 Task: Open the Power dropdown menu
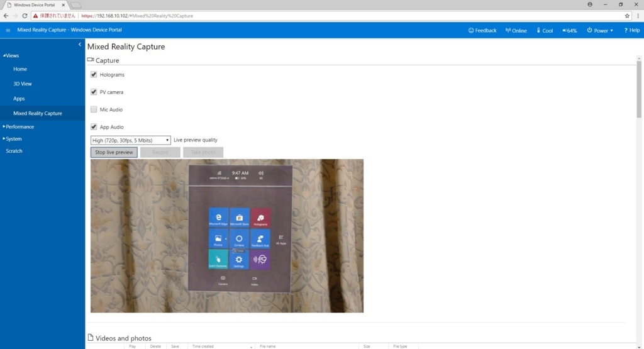tap(600, 30)
